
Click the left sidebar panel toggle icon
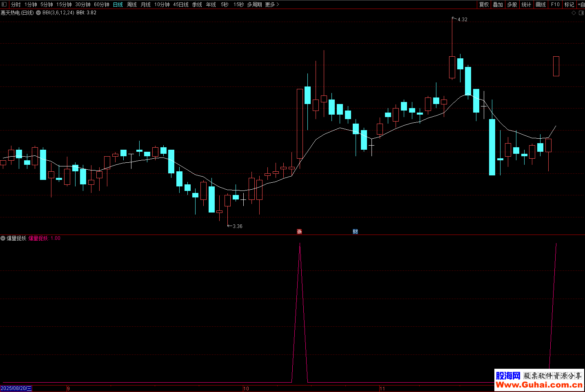pyautogui.click(x=4, y=4)
